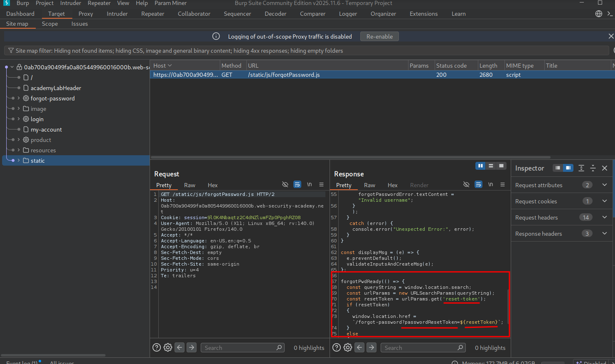The image size is (615, 364).
Task: Expand Response headers section chevron
Action: [x=605, y=233]
